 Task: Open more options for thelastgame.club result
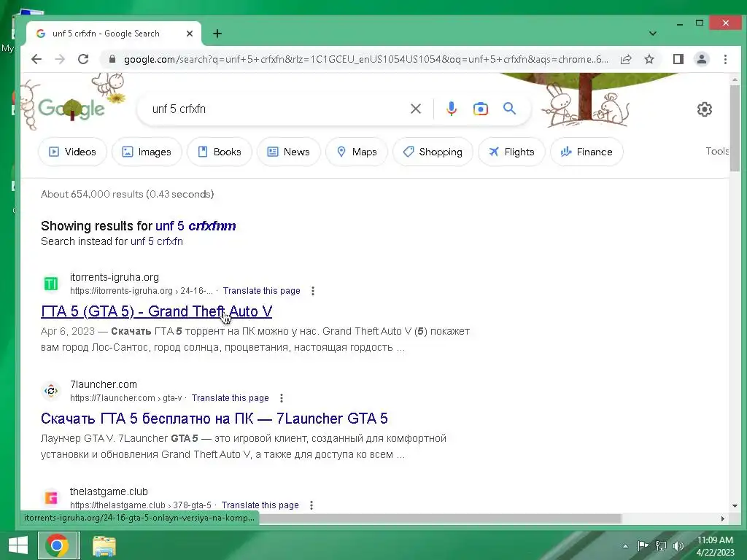point(311,505)
